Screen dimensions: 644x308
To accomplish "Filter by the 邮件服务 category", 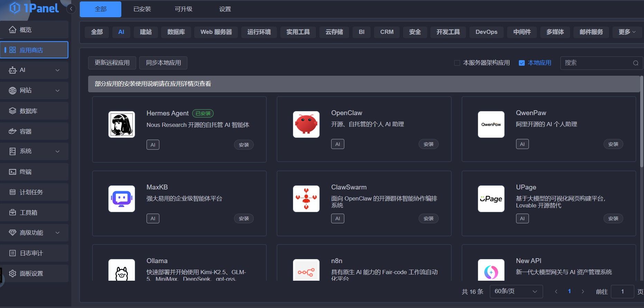I will [x=591, y=32].
